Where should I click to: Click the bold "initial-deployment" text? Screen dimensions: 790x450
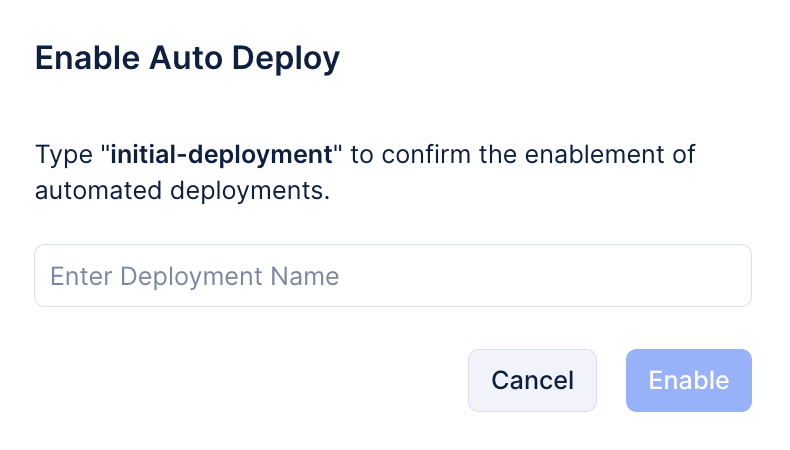(x=220, y=155)
